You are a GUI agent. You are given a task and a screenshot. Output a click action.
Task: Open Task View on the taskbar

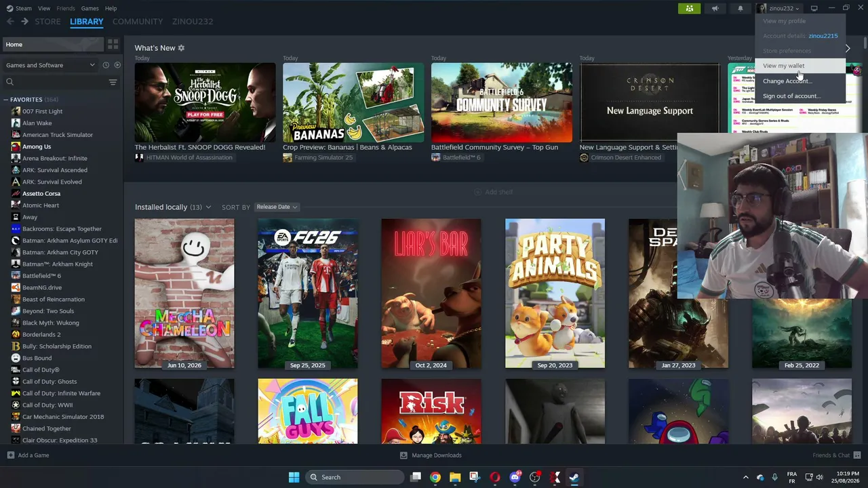click(x=416, y=477)
